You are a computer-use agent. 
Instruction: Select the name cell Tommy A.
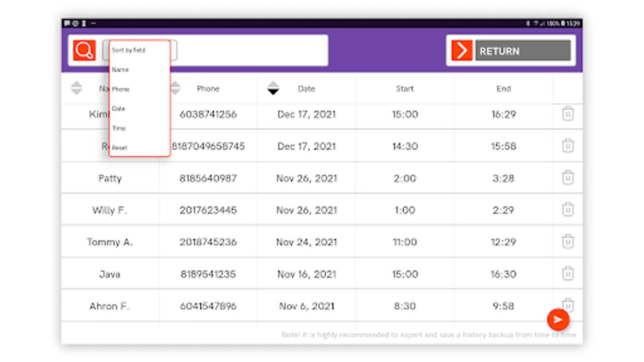coord(110,242)
